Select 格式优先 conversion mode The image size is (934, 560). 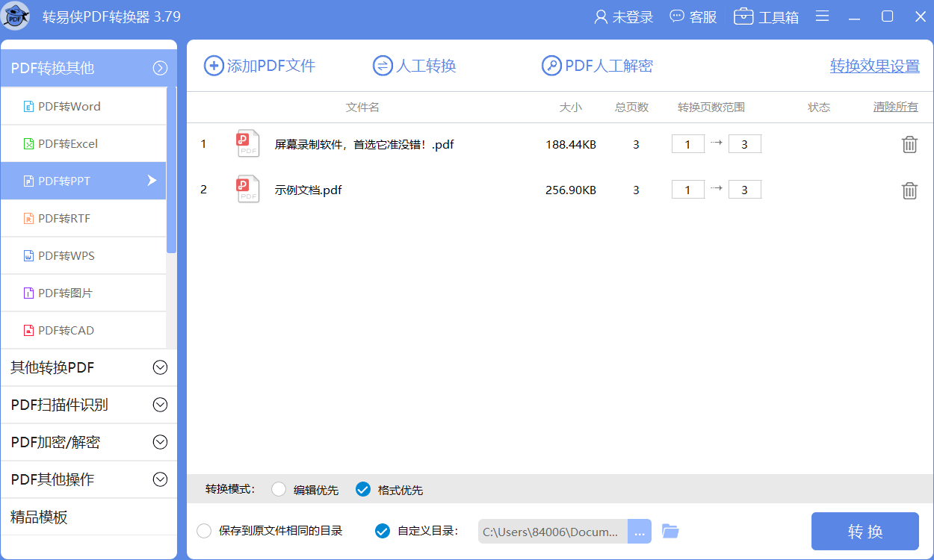tap(363, 489)
